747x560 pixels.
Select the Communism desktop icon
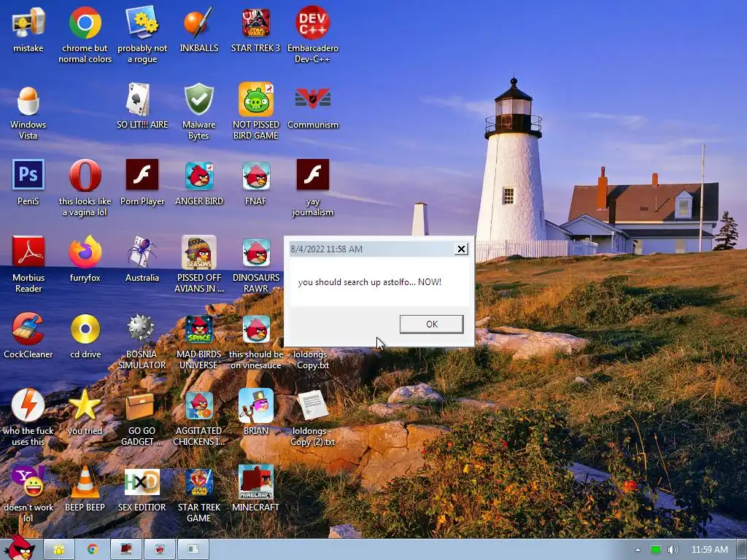click(312, 99)
